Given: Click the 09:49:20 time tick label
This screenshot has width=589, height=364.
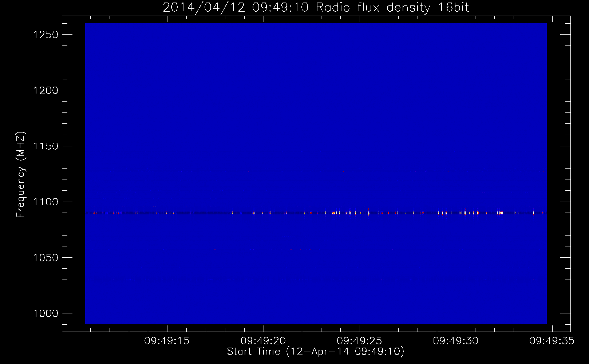Looking at the screenshot, I should point(263,341).
